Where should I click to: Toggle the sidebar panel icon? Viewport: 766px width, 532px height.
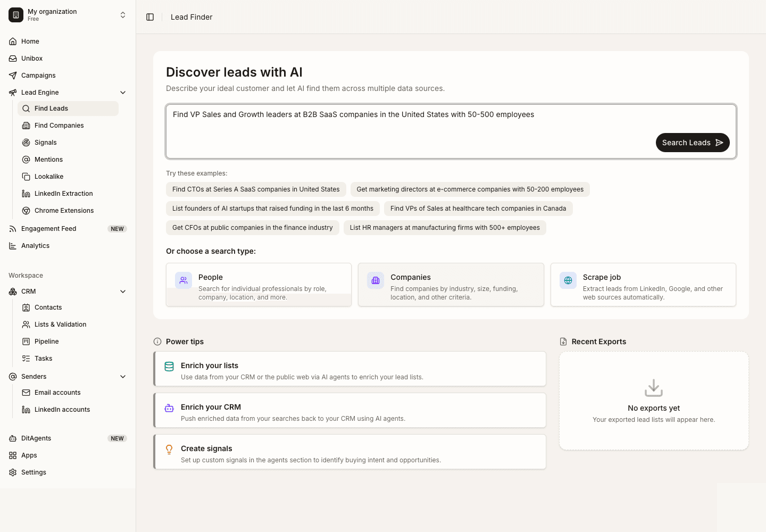coord(150,17)
